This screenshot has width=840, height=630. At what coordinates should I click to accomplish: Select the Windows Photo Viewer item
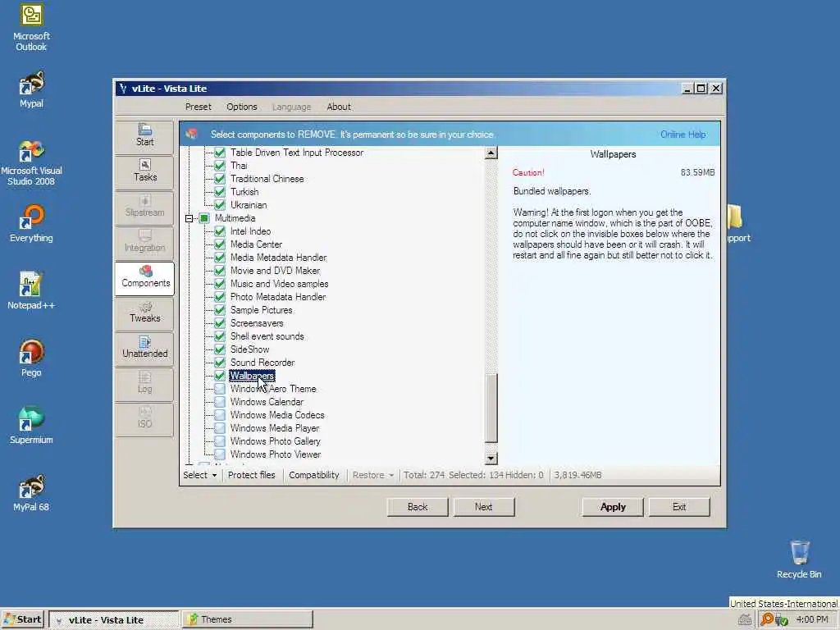(x=276, y=454)
